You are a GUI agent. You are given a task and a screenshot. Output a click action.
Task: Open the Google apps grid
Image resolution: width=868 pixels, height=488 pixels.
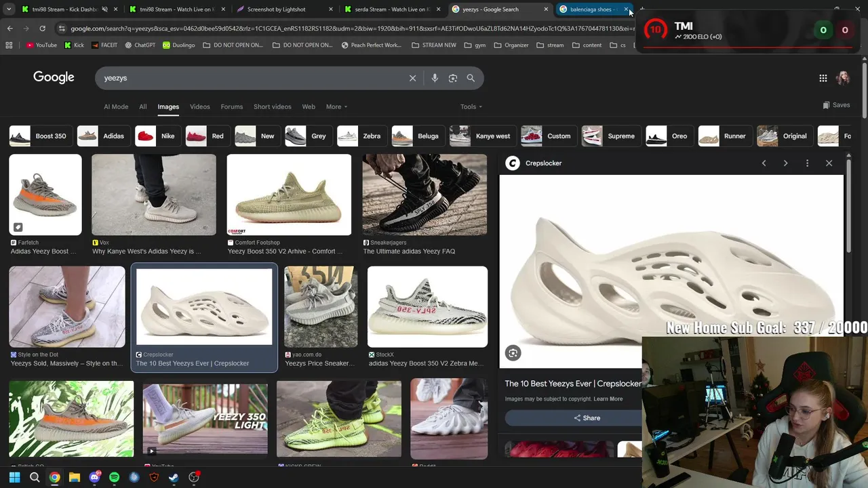tap(823, 78)
